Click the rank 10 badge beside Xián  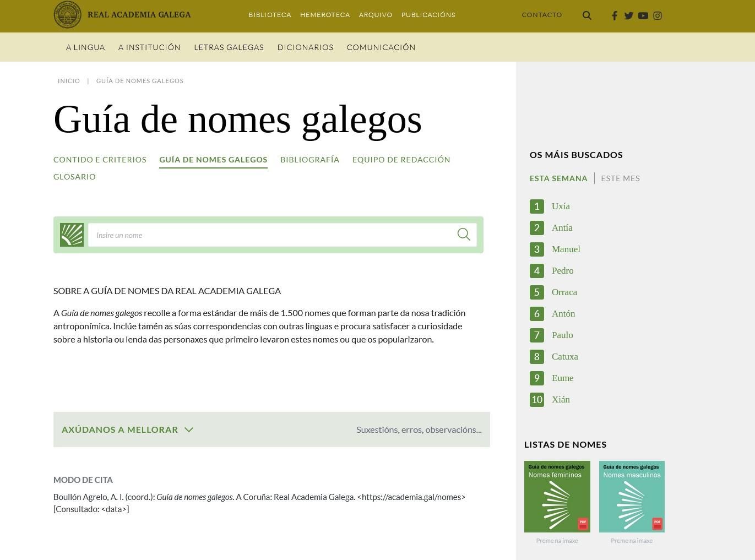(537, 400)
